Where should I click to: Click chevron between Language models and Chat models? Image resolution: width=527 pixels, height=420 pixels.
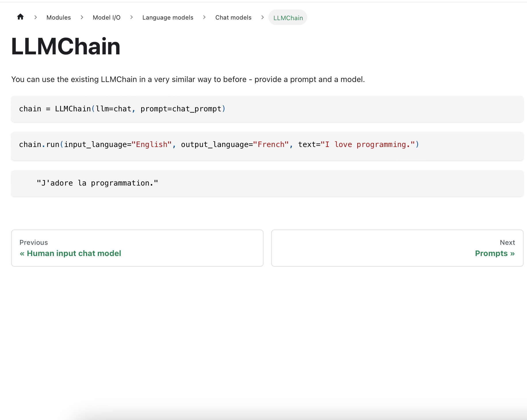point(204,18)
